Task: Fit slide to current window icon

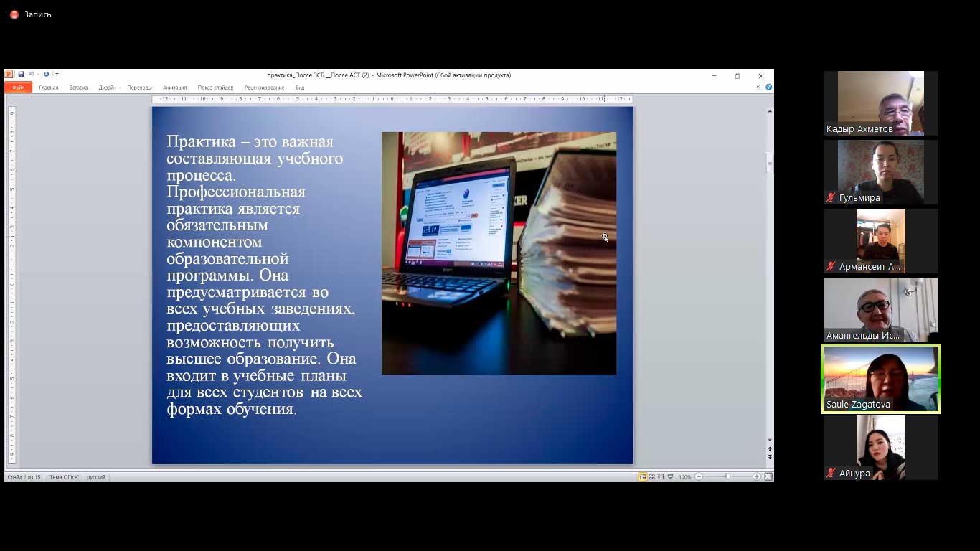Action: [x=768, y=477]
